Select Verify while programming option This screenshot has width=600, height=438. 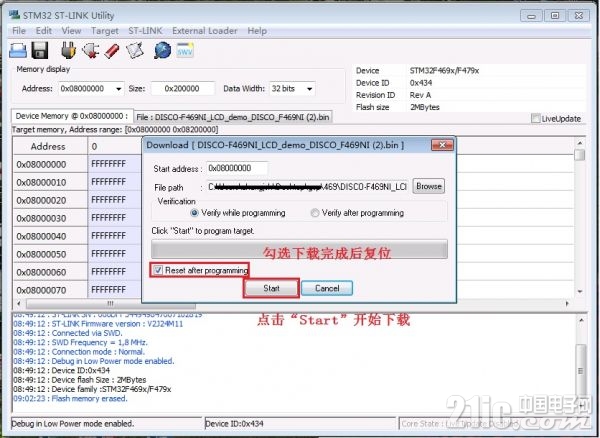[x=194, y=213]
